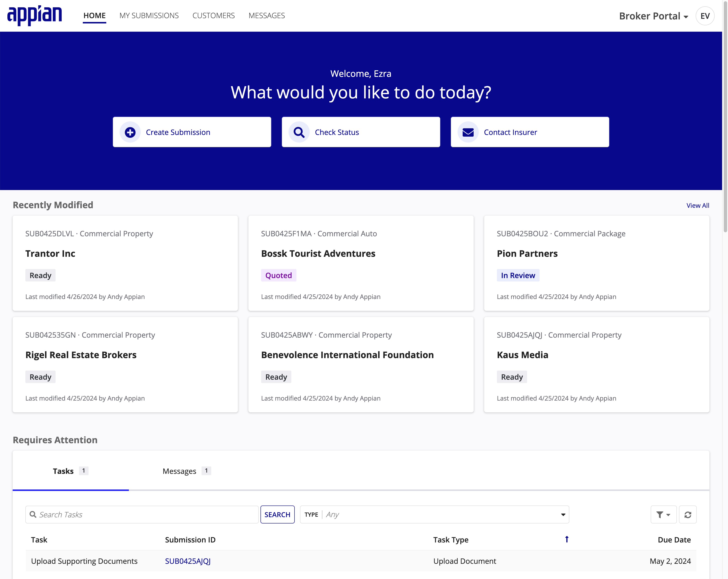728x579 pixels.
Task: Click View All link
Action: pos(698,205)
